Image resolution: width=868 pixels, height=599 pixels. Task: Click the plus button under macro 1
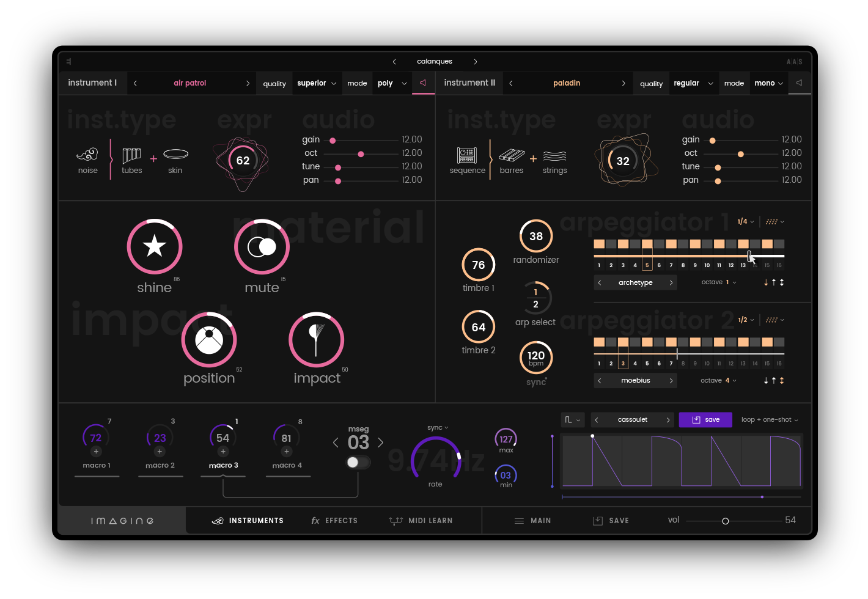point(96,452)
